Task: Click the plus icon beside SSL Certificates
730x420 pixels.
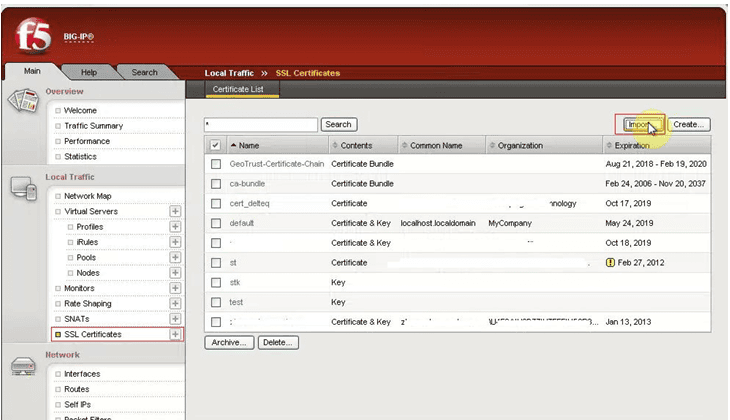Action: 175,334
